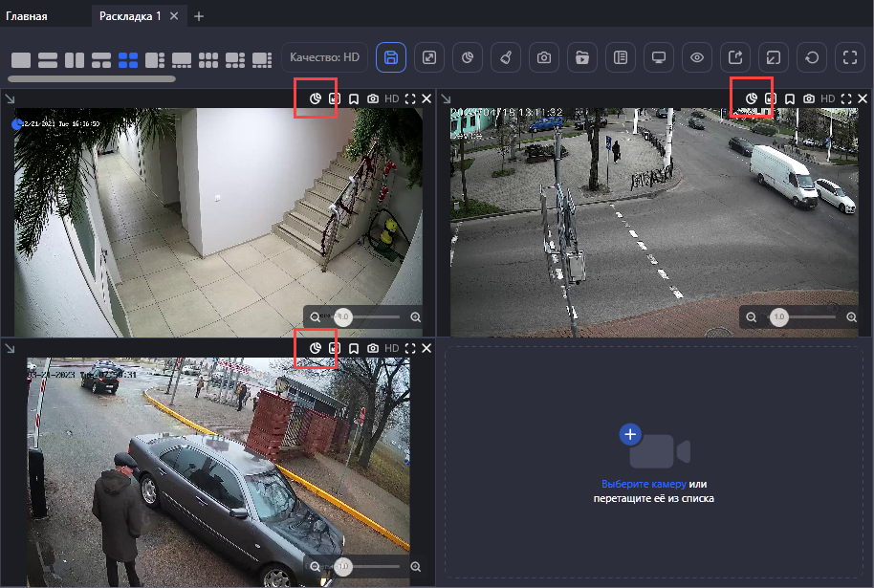This screenshot has width=874, height=588.
Task: Bookmark the street intersection camera feed
Action: [790, 98]
